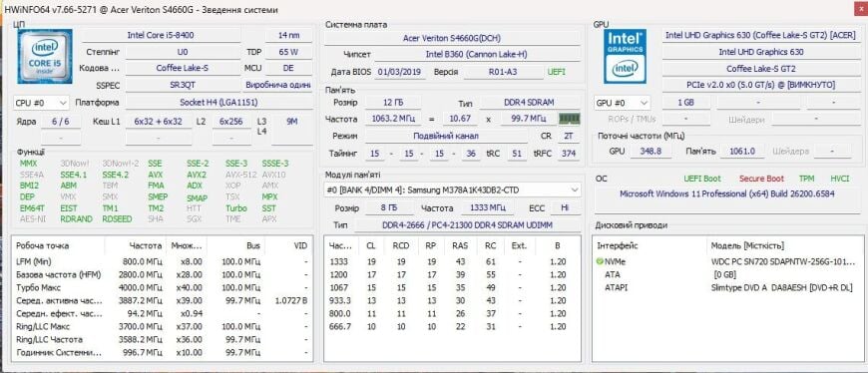Click the 1 GB GPU memory value
The height and width of the screenshot is (373, 868).
[685, 103]
